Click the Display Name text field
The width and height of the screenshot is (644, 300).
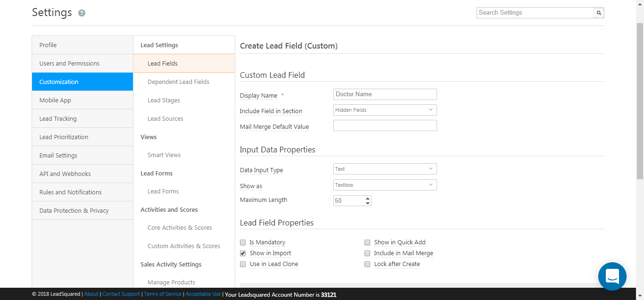point(385,94)
